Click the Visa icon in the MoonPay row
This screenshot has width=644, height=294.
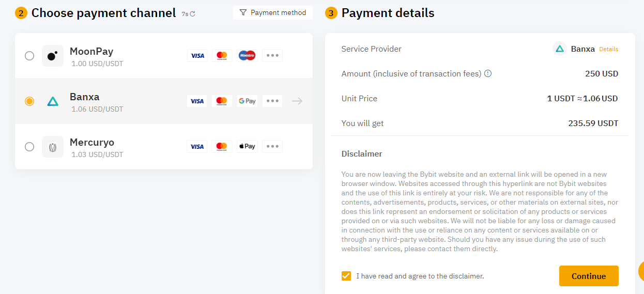[x=197, y=55]
